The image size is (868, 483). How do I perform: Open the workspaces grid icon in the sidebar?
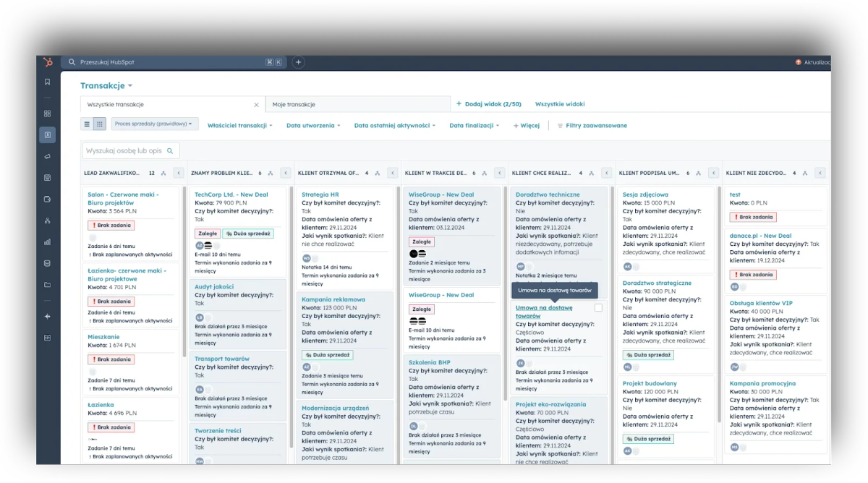48,114
